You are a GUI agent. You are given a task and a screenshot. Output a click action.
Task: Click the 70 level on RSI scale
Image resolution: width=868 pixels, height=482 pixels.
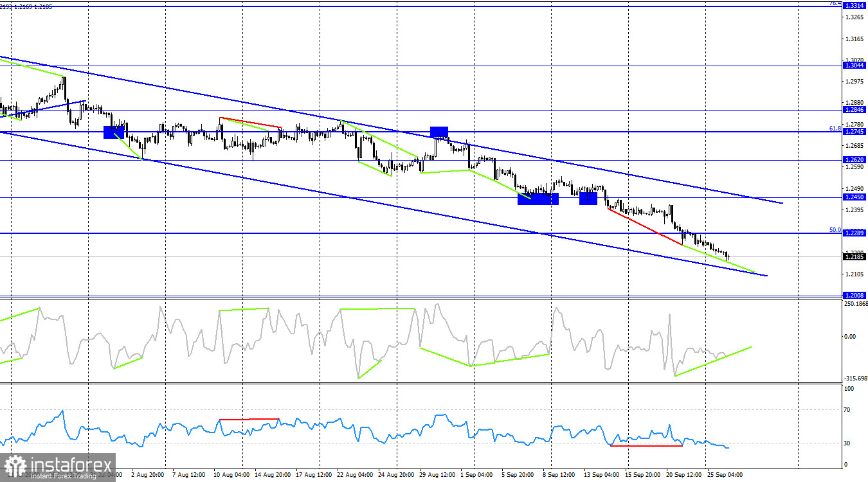[x=848, y=409]
